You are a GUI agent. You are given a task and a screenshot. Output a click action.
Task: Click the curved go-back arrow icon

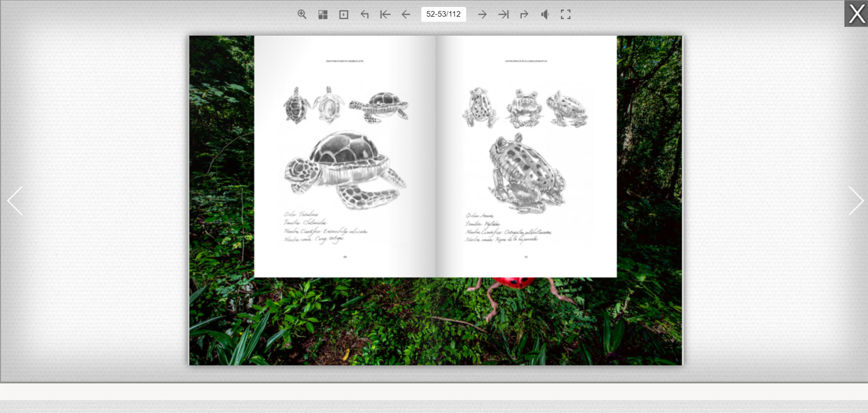(x=364, y=14)
